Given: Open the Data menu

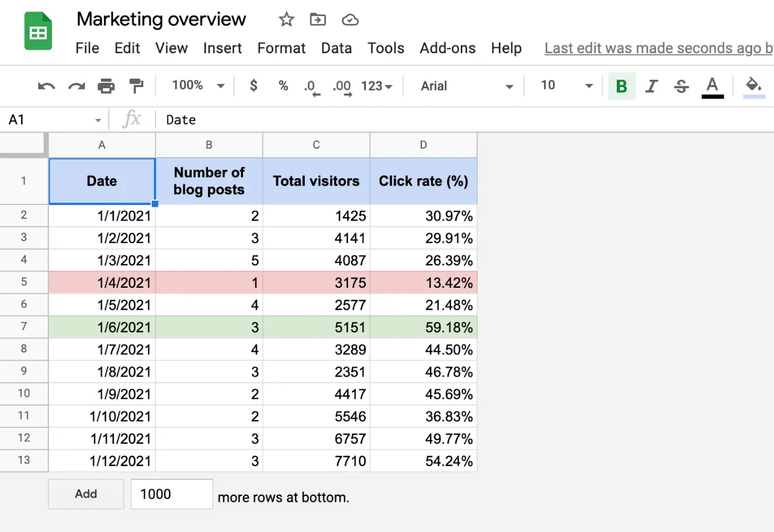Looking at the screenshot, I should click(337, 48).
